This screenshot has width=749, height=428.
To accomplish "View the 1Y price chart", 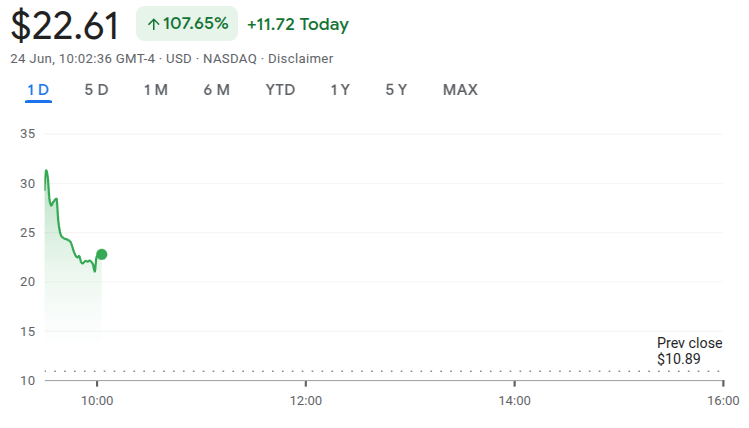I will click(x=340, y=90).
